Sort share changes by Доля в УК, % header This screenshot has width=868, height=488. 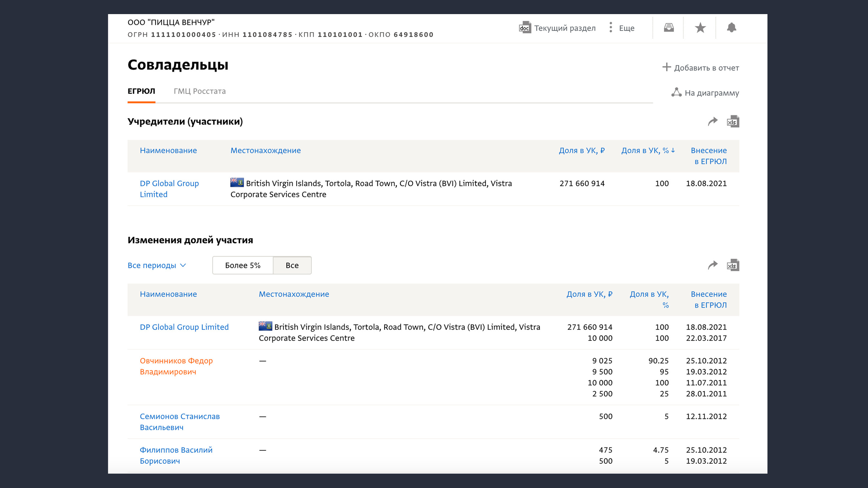coord(649,299)
